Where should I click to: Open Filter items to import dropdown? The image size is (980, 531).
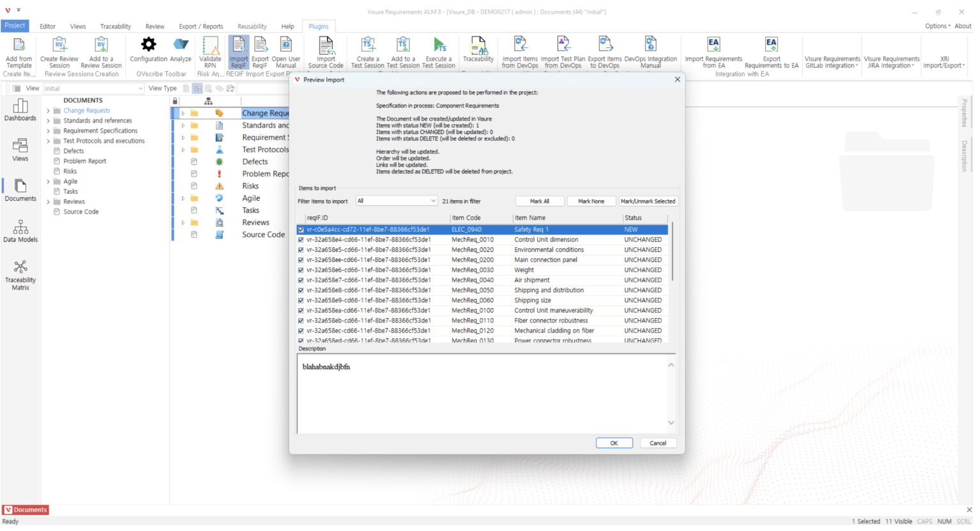[396, 201]
